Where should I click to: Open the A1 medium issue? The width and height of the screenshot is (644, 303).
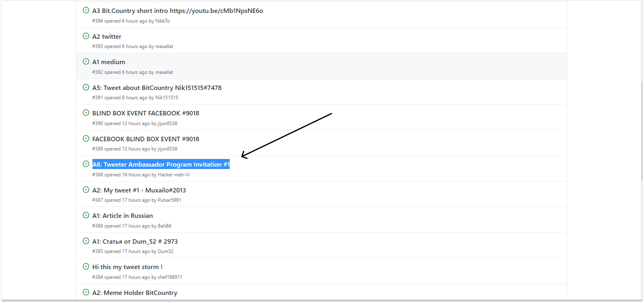coord(108,62)
